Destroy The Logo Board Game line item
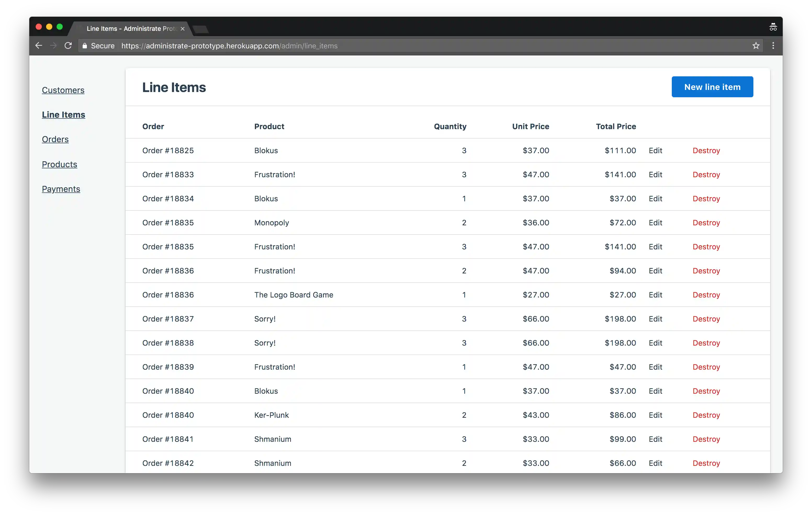 pyautogui.click(x=706, y=295)
